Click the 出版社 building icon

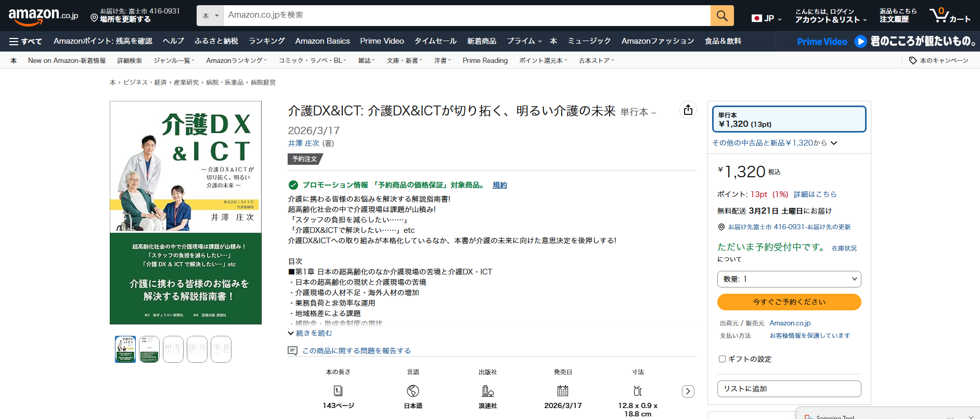[x=488, y=391]
